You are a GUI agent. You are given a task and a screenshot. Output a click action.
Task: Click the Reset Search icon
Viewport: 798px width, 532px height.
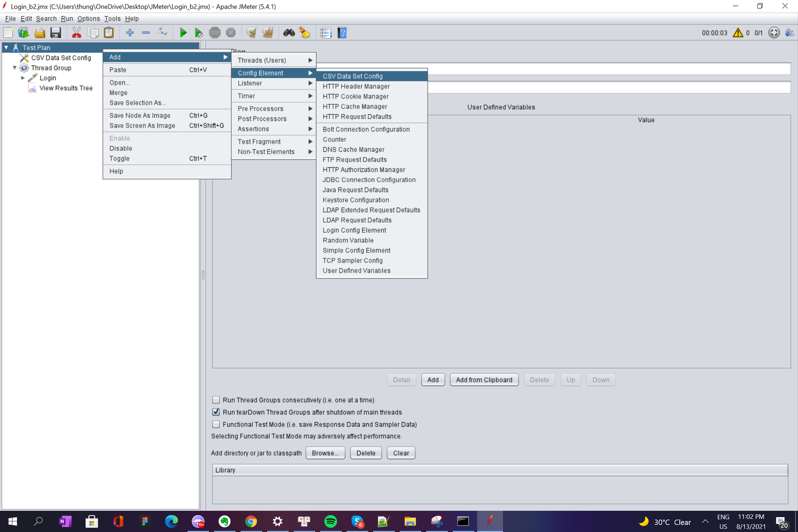pyautogui.click(x=305, y=32)
